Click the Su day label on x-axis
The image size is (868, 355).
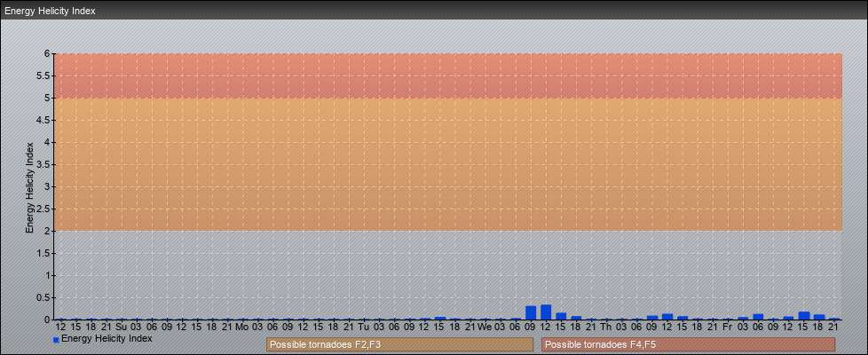pyautogui.click(x=122, y=327)
